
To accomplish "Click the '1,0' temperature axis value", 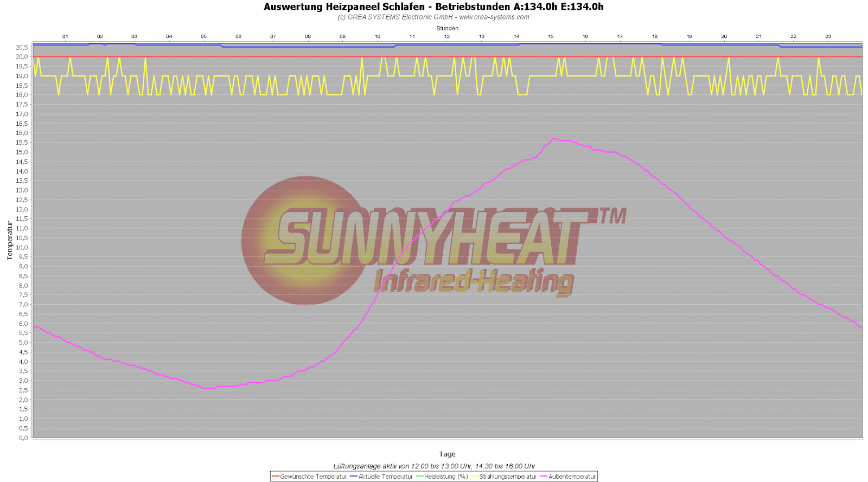I will (23, 419).
